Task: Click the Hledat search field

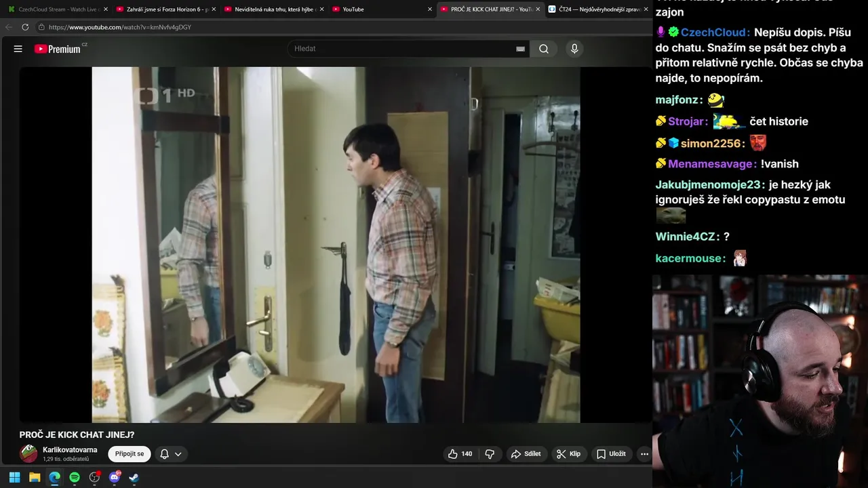Action: point(403,49)
